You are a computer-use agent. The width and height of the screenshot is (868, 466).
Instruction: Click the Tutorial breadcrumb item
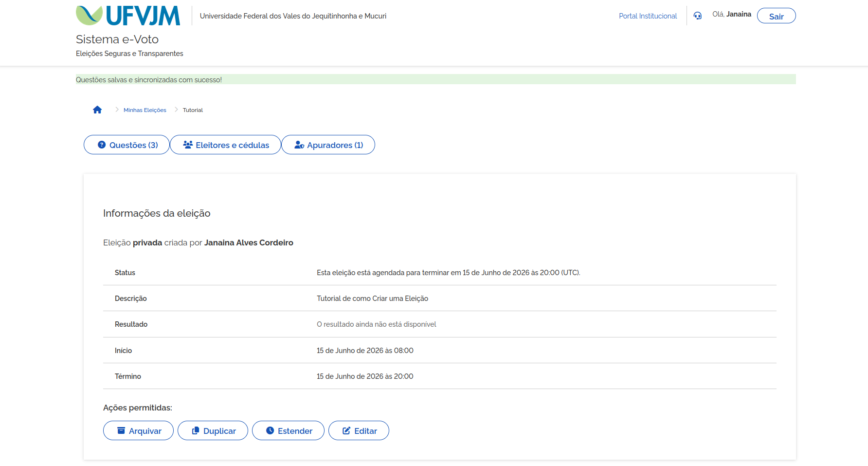coord(193,110)
